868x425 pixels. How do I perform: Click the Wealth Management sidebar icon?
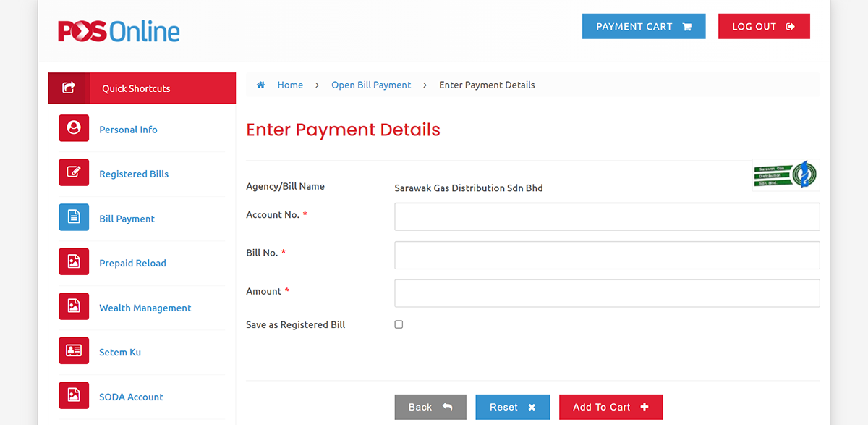click(74, 306)
